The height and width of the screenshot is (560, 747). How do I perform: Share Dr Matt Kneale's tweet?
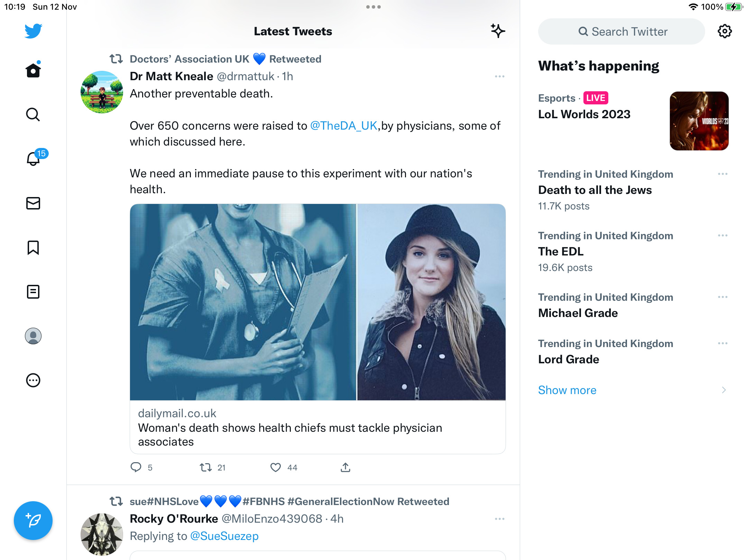tap(345, 467)
